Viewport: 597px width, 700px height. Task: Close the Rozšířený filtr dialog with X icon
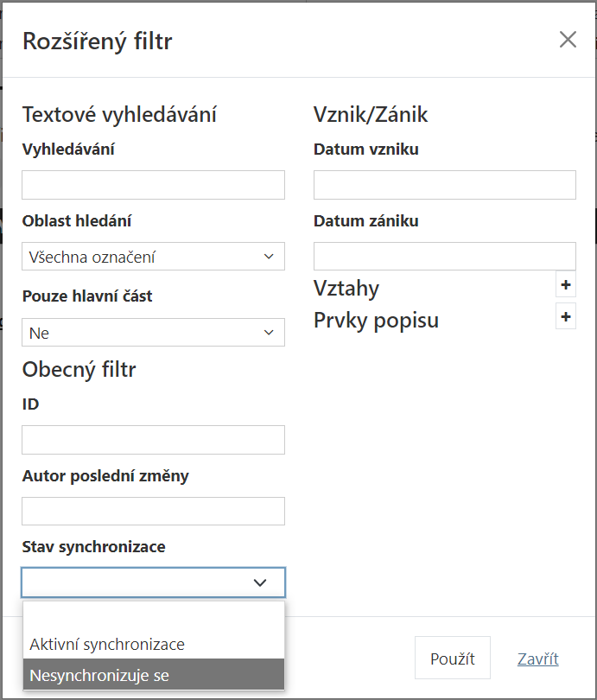pos(568,39)
